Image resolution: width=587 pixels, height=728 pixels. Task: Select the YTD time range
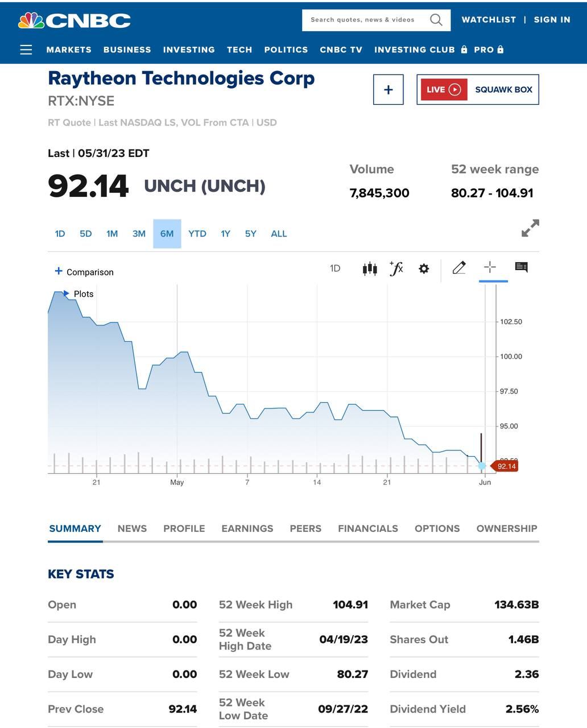[x=197, y=234]
